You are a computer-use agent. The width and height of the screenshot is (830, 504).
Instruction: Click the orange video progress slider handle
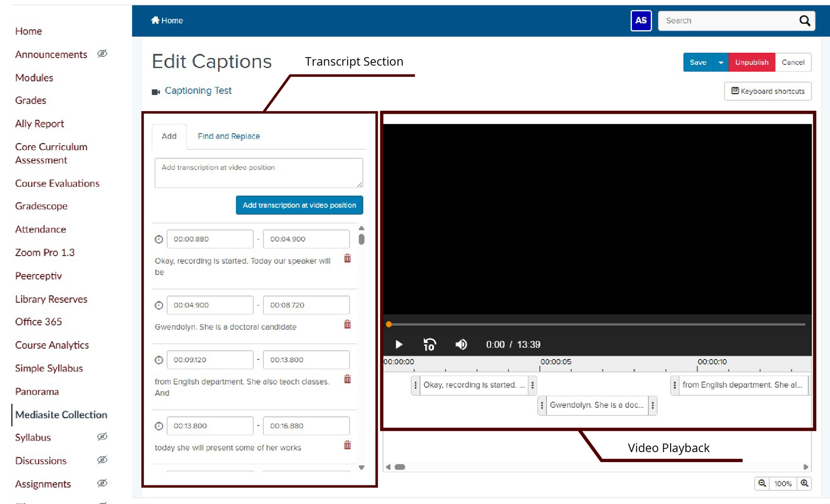[389, 324]
